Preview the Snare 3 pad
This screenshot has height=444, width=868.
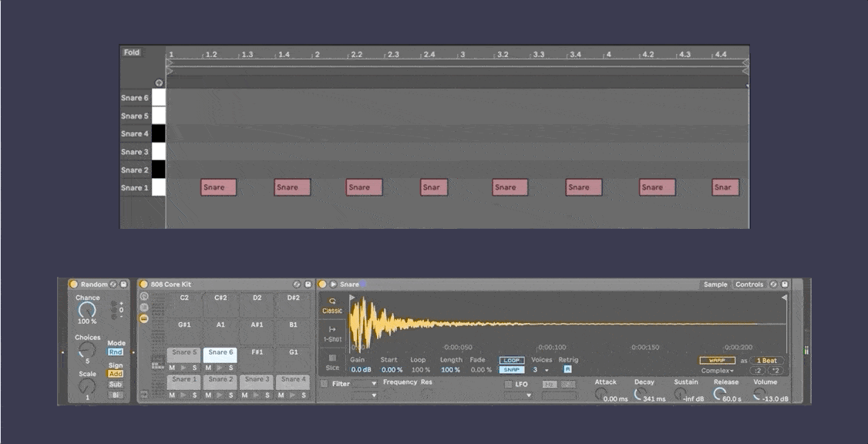pos(256,395)
